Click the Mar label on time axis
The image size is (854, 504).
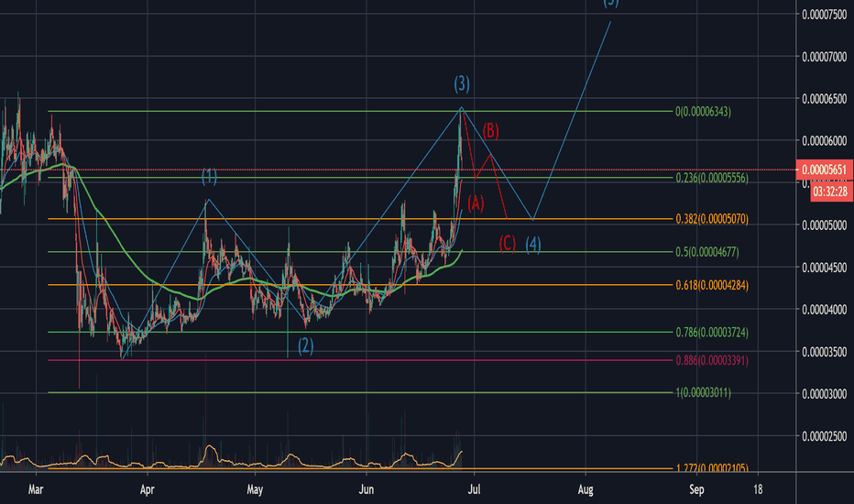click(36, 489)
